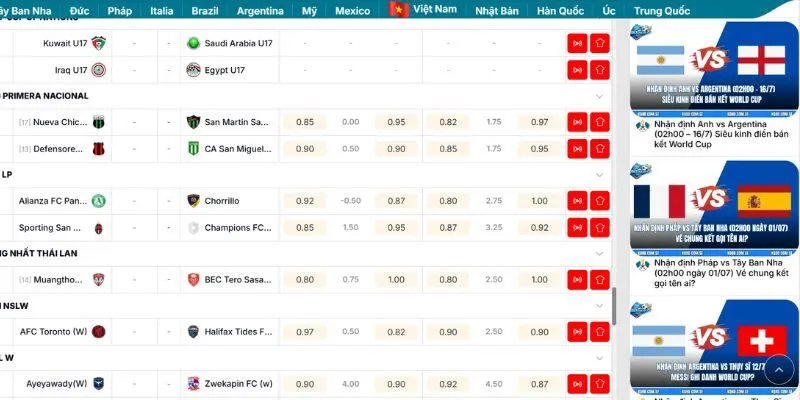Screen dimensions: 800x400
Task: Collapse the L W league section chevron
Action: pos(599,358)
